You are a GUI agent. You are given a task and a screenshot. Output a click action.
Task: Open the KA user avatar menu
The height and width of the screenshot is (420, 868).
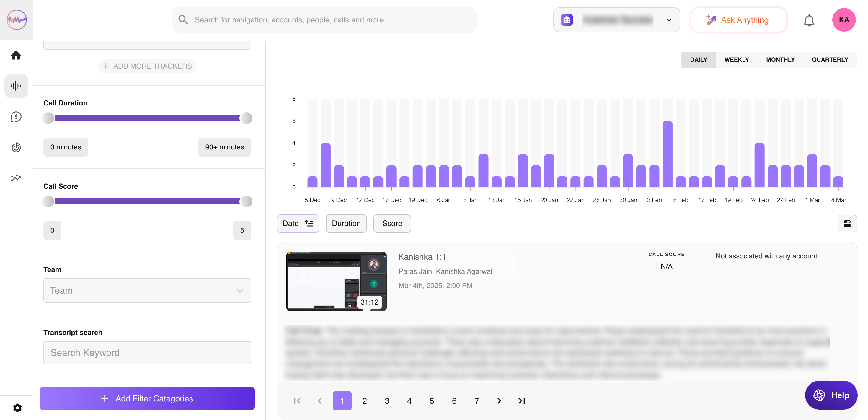[x=843, y=20]
